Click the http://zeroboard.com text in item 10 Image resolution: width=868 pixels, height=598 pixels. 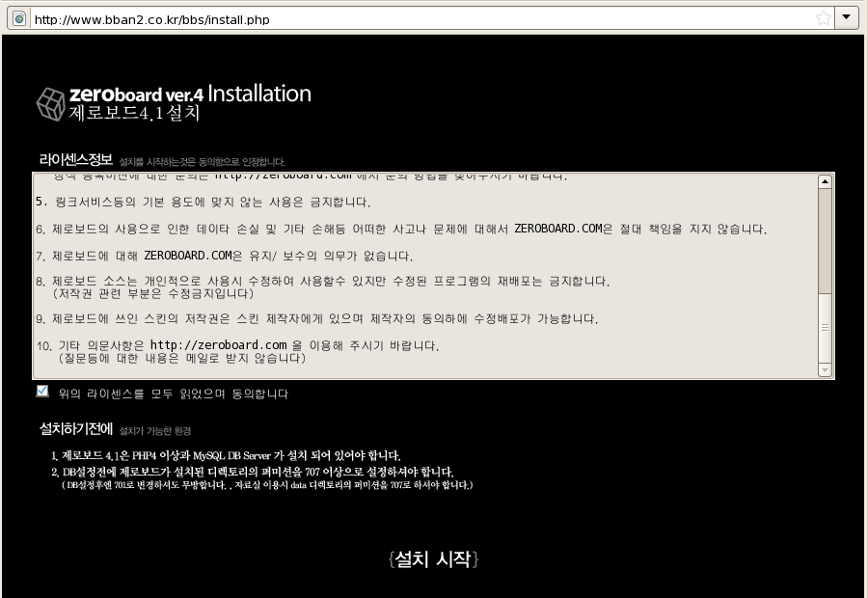point(219,345)
